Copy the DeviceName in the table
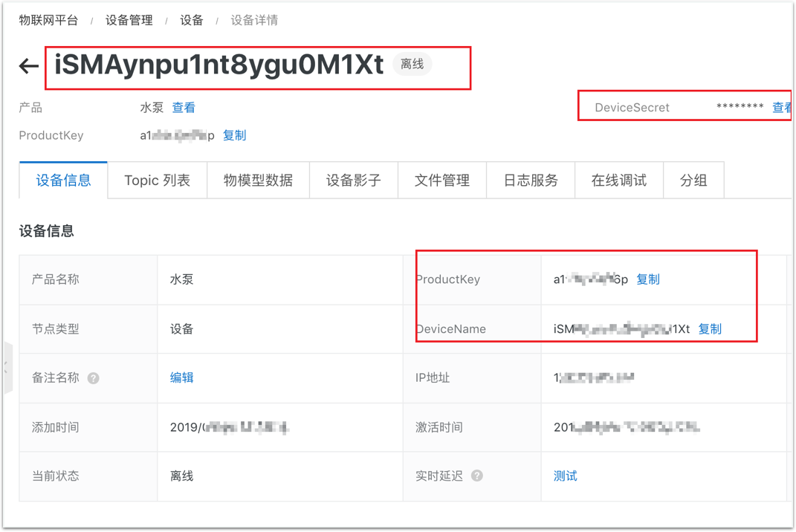Image resolution: width=796 pixels, height=532 pixels. tap(711, 329)
